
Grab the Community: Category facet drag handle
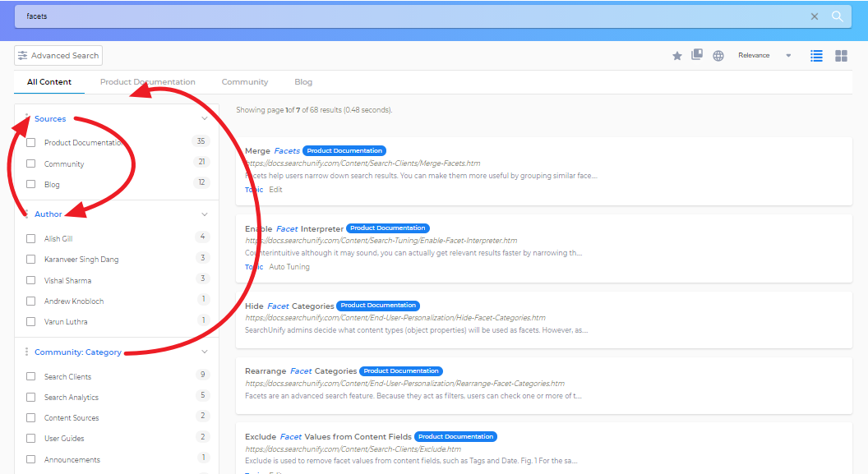26,352
